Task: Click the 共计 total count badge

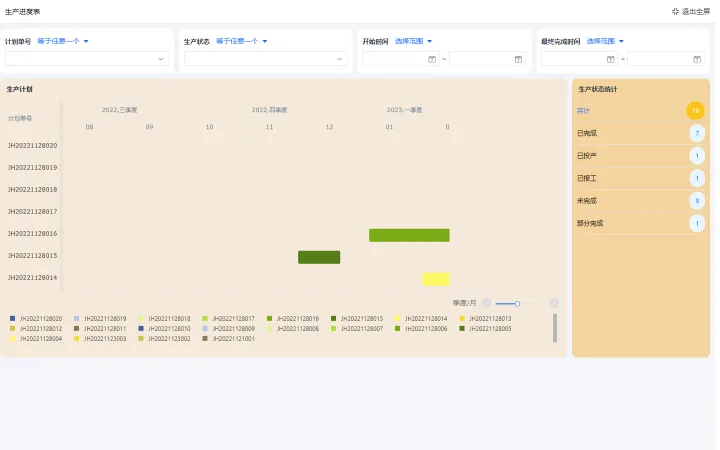Action: (695, 111)
